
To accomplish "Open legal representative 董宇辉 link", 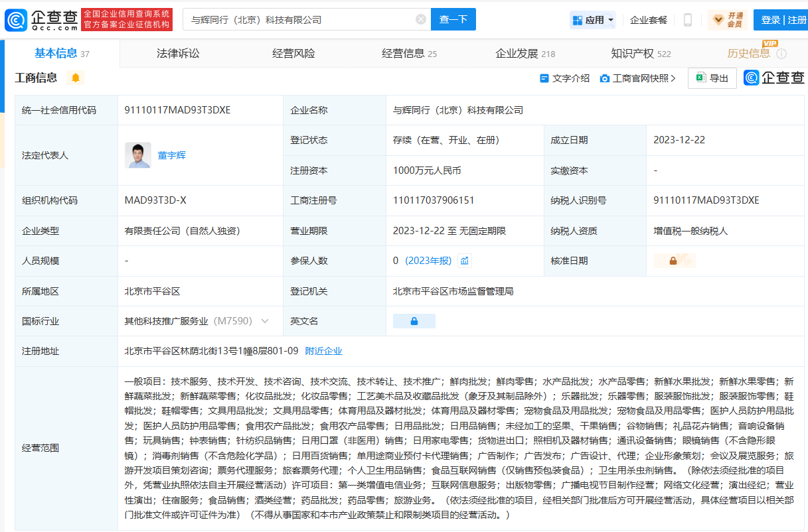I will pos(171,155).
